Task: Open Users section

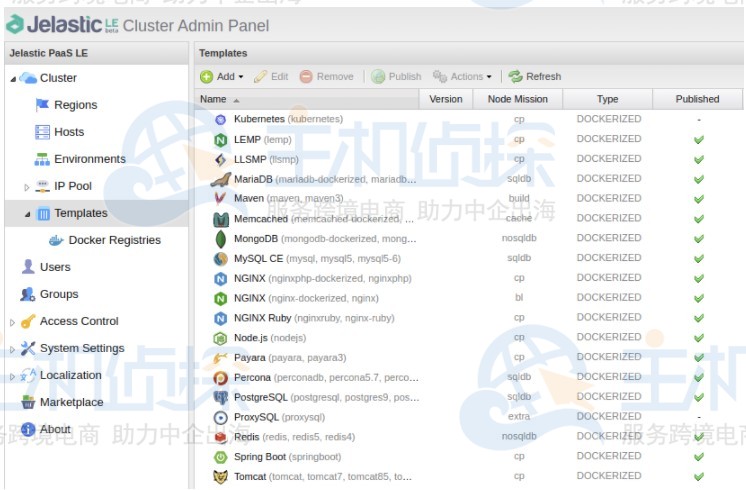Action: (x=55, y=267)
